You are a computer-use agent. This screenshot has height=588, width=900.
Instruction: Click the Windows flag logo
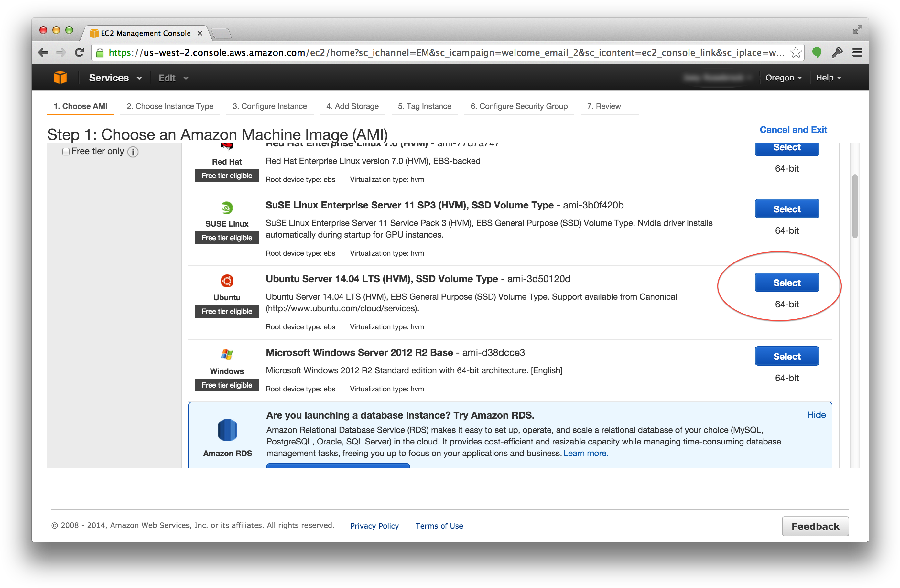click(227, 355)
